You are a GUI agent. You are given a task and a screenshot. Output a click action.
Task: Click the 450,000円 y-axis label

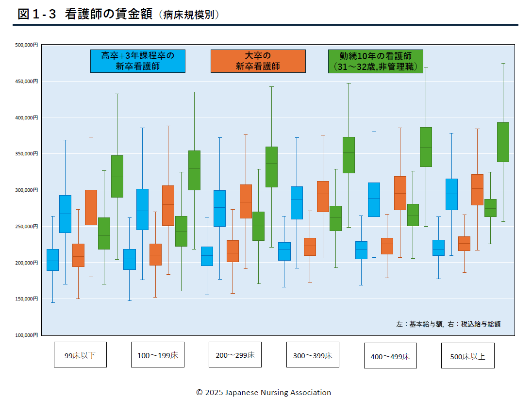click(26, 82)
